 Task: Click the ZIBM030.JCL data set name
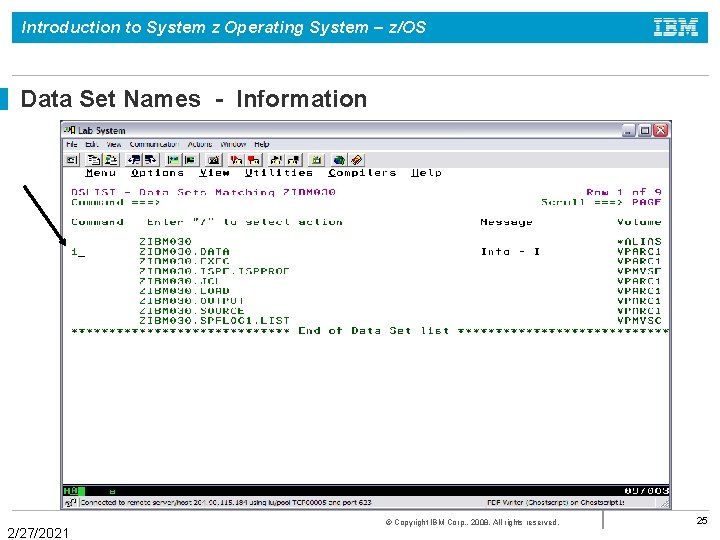click(x=179, y=281)
